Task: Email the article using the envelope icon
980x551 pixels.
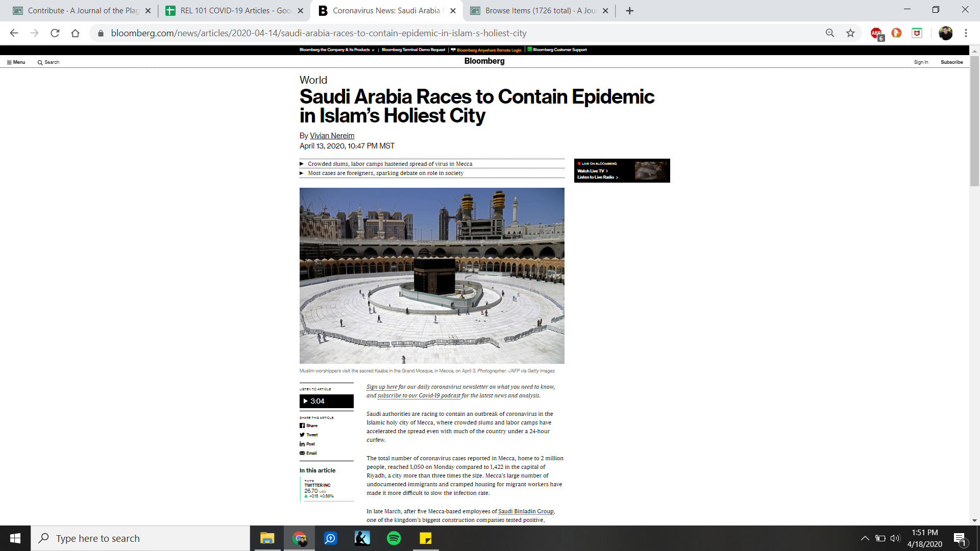Action: click(308, 453)
